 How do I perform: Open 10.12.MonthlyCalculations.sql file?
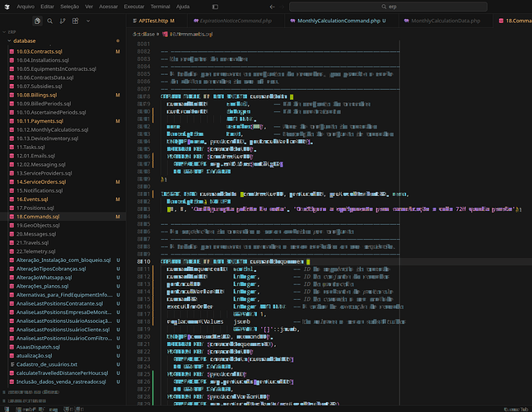52,129
